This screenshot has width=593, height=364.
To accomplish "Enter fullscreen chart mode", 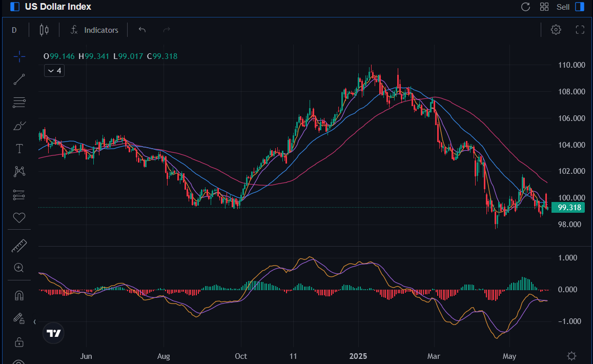I will tap(580, 30).
